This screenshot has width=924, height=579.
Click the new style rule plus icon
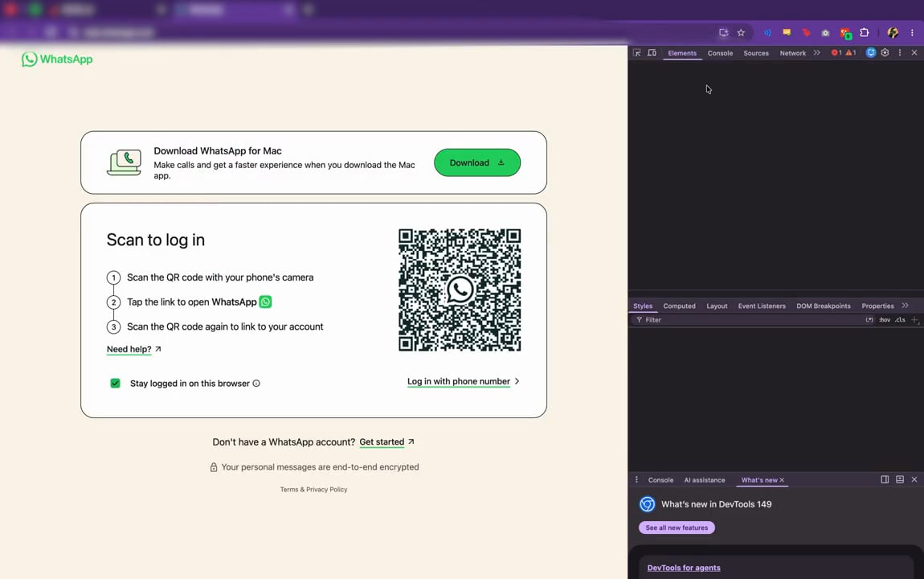(x=914, y=319)
